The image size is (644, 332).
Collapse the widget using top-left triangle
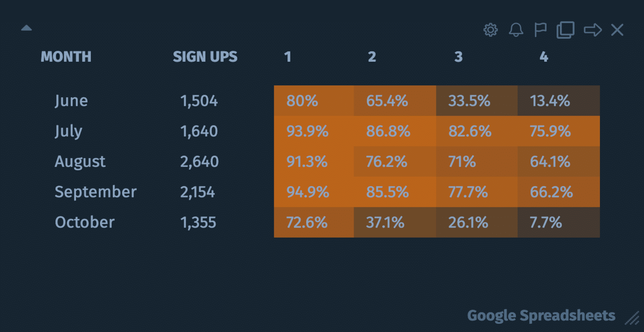click(x=26, y=28)
